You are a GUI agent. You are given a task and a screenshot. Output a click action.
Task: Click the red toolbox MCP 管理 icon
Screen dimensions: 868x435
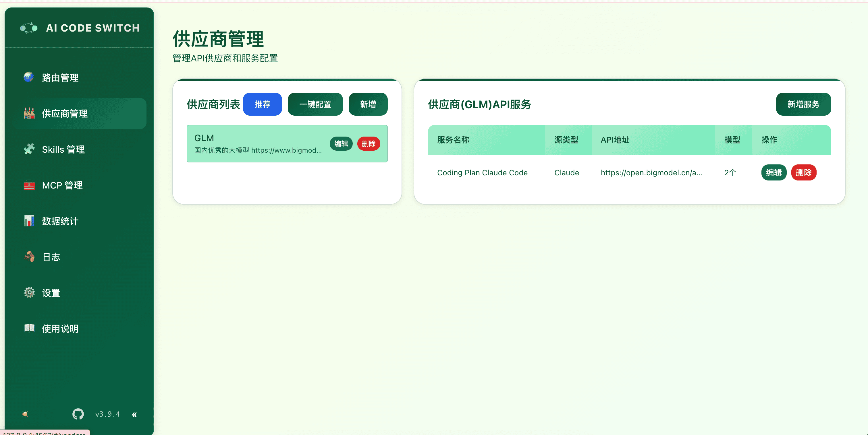pyautogui.click(x=29, y=185)
